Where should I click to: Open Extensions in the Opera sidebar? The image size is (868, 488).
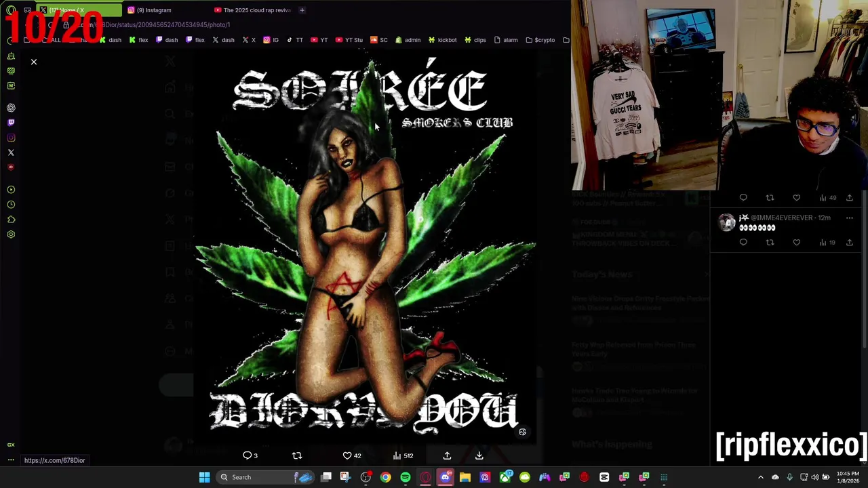[x=11, y=220]
